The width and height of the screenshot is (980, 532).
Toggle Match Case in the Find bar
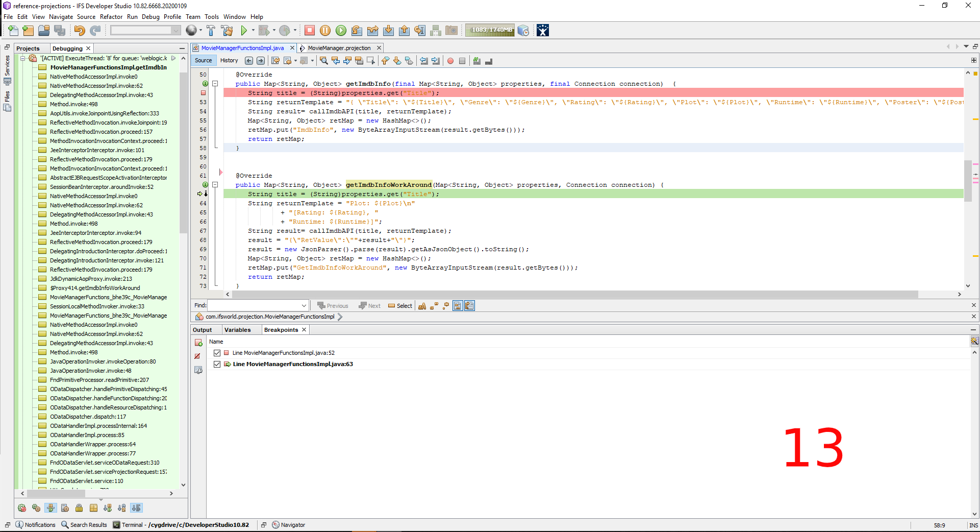pyautogui.click(x=422, y=306)
